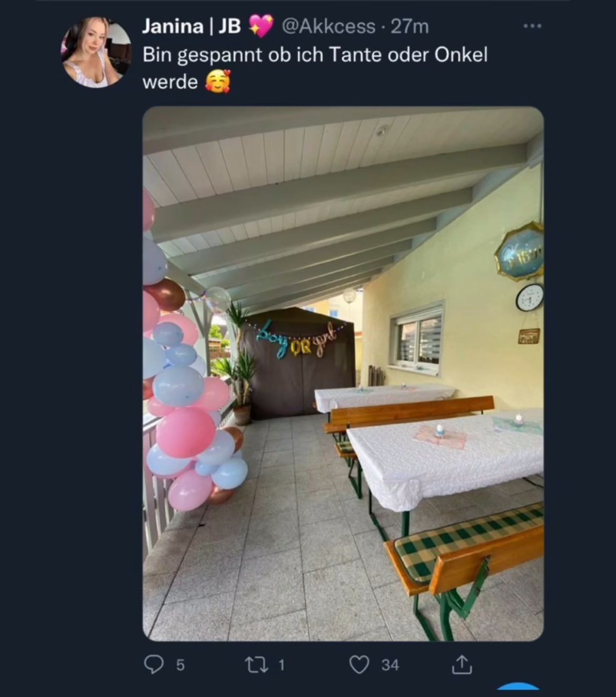This screenshot has height=697, width=616.
Task: Click the boy or girl banner in photo
Action: click(297, 338)
